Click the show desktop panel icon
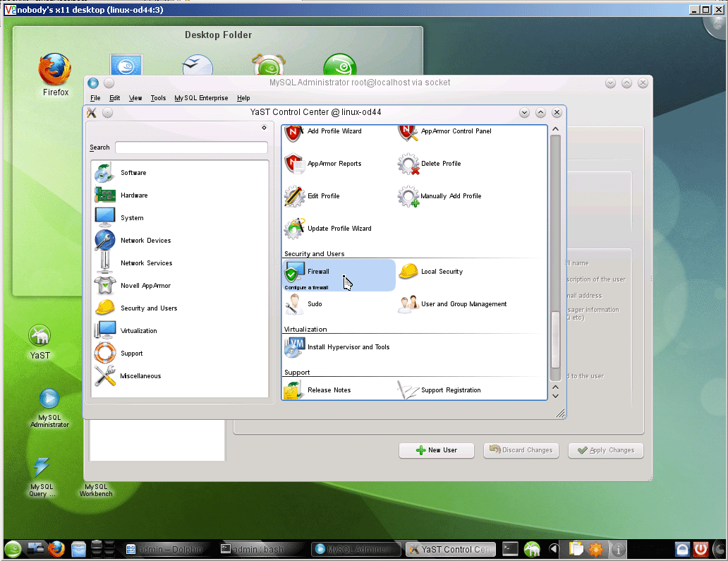This screenshot has width=728, height=561. (35, 548)
